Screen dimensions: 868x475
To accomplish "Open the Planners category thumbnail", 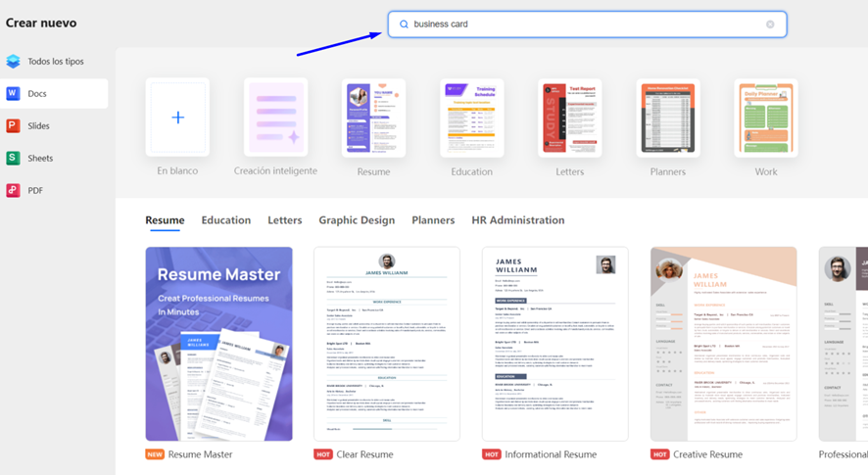I will [668, 118].
